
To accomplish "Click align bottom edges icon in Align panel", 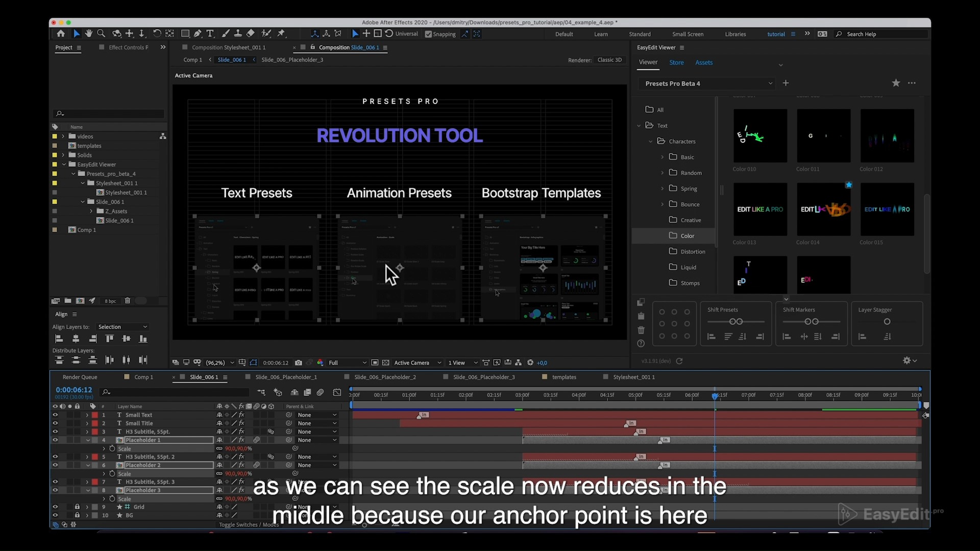I will point(143,339).
